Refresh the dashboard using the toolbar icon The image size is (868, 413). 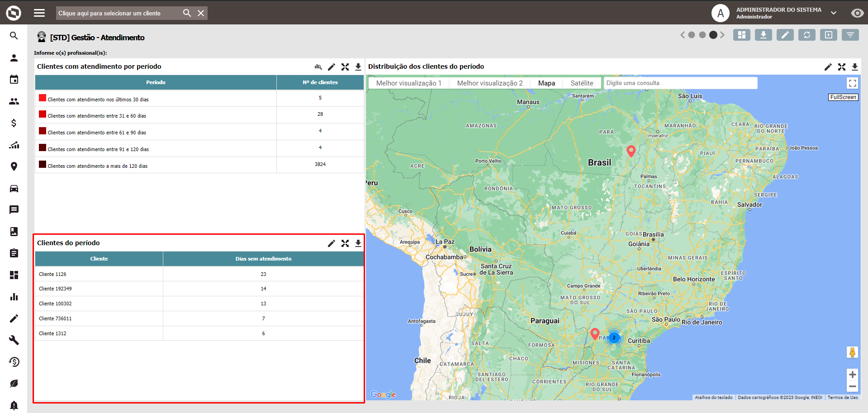806,35
